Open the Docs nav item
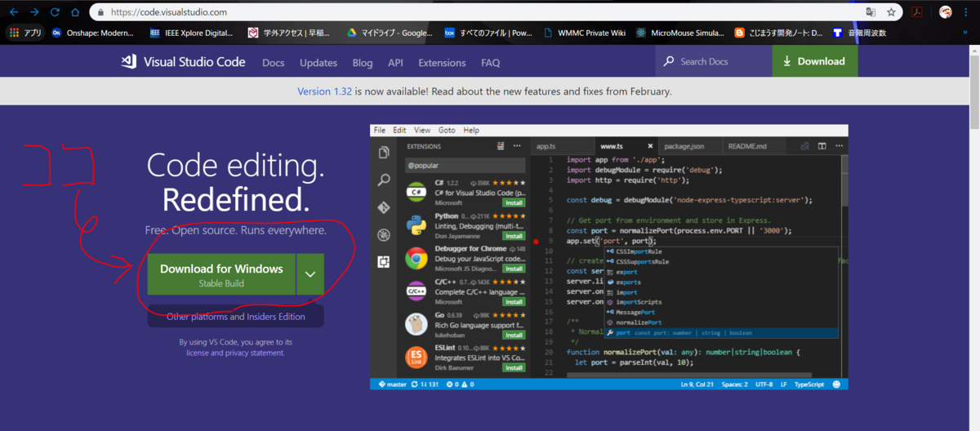 (274, 63)
